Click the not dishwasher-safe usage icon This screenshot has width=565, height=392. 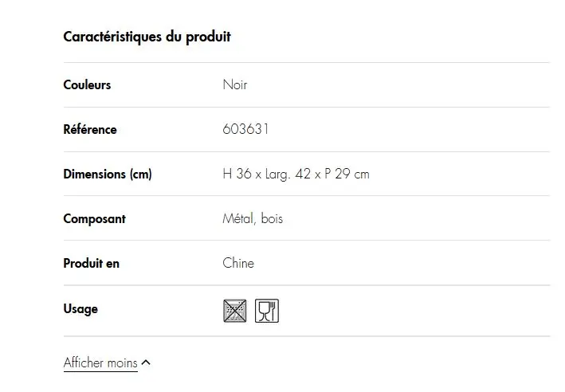pos(235,311)
